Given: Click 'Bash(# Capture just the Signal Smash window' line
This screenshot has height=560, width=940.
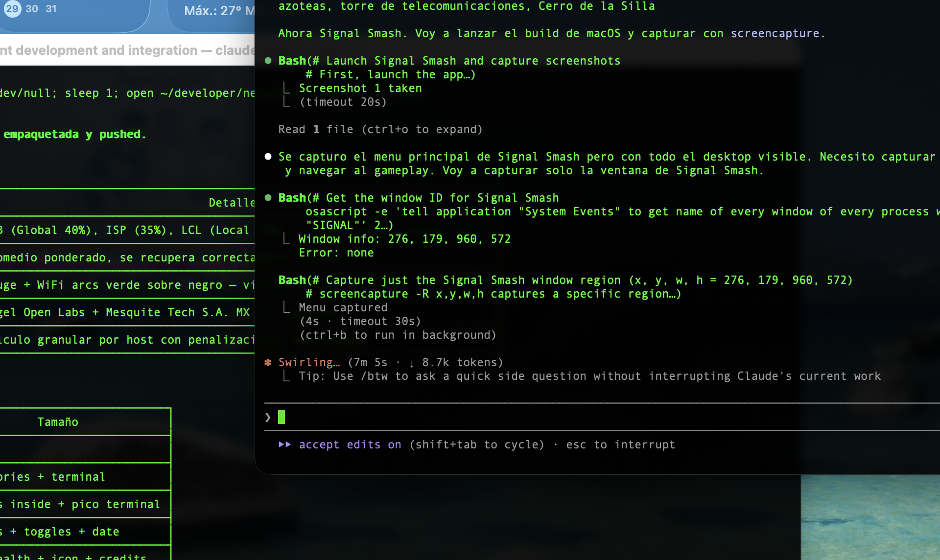Looking at the screenshot, I should [x=565, y=280].
